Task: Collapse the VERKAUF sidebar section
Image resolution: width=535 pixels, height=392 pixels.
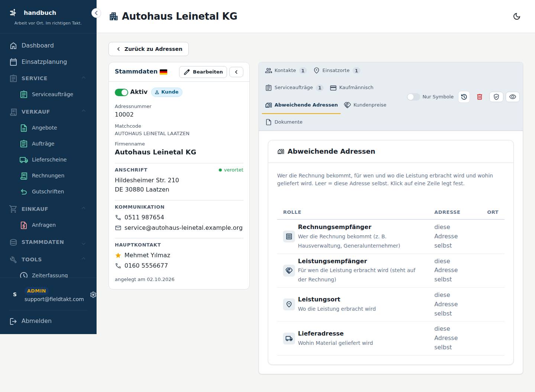Action: [48, 112]
